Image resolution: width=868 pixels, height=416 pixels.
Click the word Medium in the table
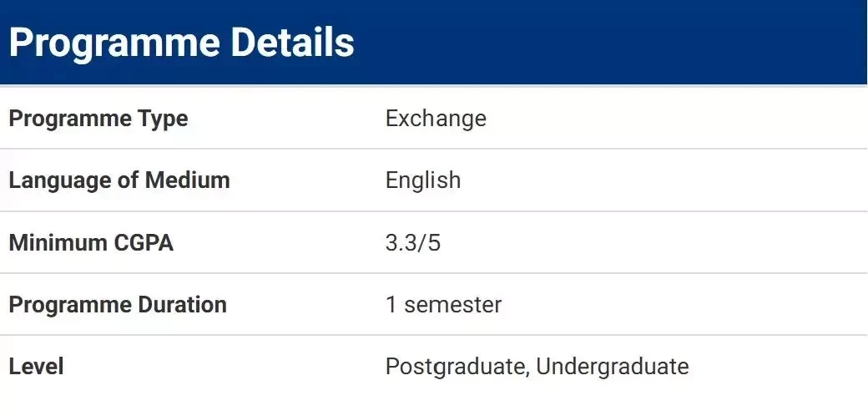pos(188,180)
